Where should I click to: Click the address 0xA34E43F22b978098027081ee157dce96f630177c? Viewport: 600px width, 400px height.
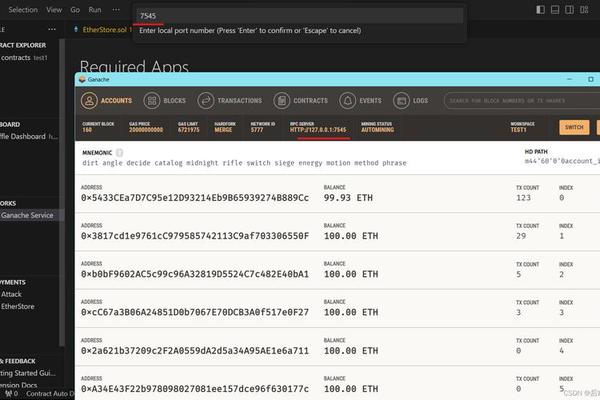click(x=195, y=389)
